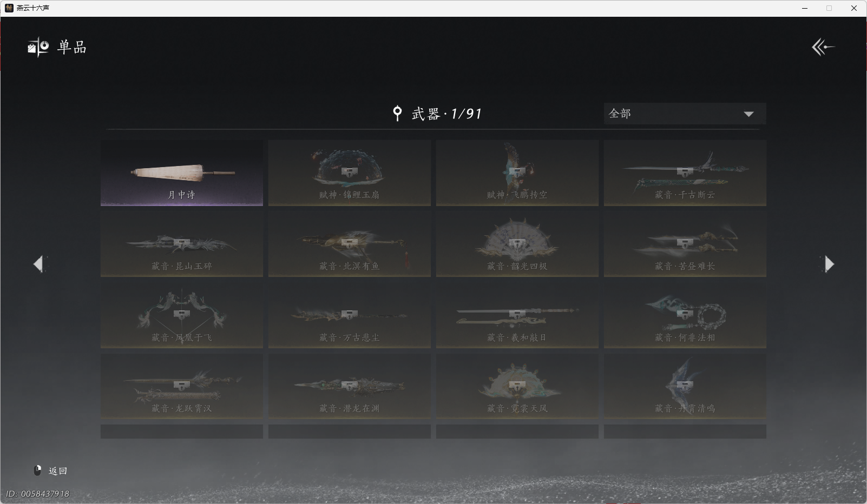Screen dimensions: 867x504
Task: Pick 藏音·羲和敲日 weapon card
Action: point(517,316)
